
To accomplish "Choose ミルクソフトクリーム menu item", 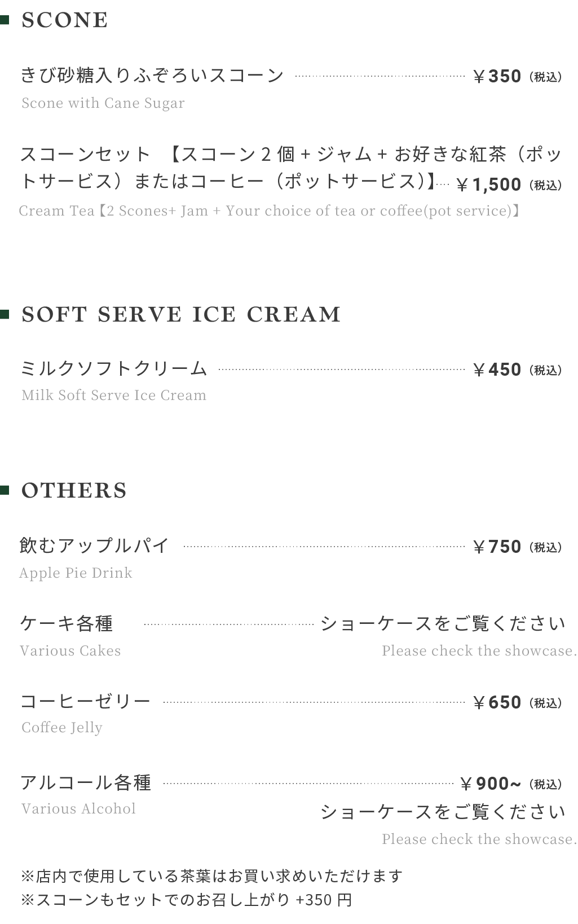I will [114, 369].
